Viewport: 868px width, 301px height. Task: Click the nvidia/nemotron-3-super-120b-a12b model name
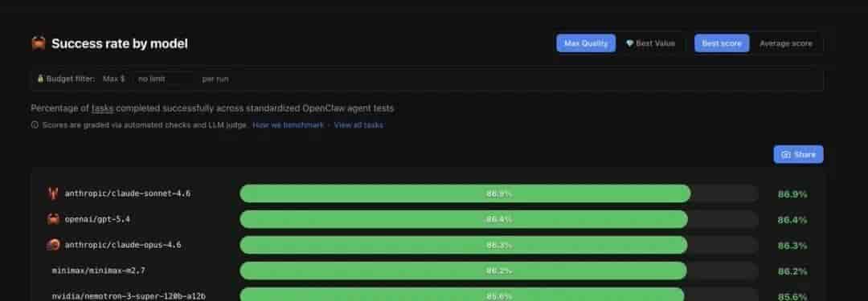129,296
